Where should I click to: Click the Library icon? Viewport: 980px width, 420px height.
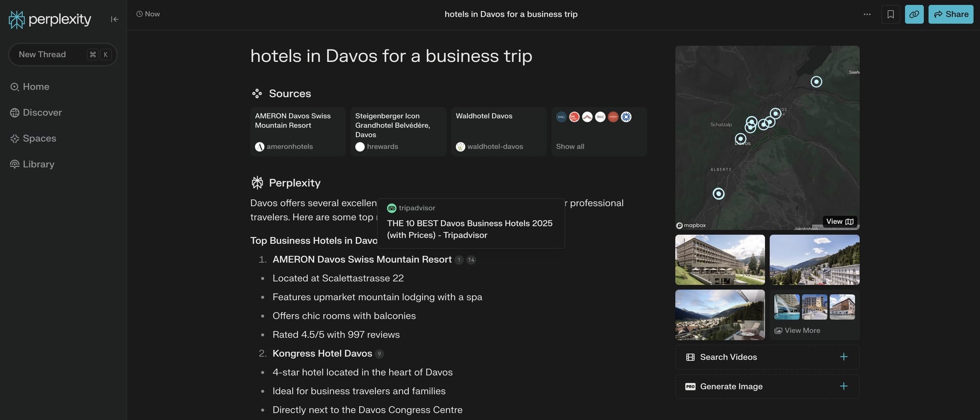click(x=15, y=164)
